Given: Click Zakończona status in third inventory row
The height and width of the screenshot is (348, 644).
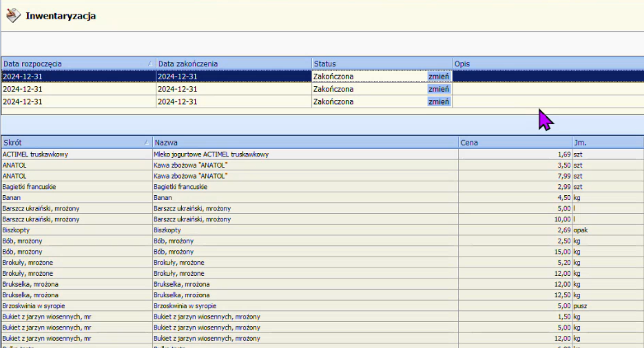Looking at the screenshot, I should pos(333,102).
